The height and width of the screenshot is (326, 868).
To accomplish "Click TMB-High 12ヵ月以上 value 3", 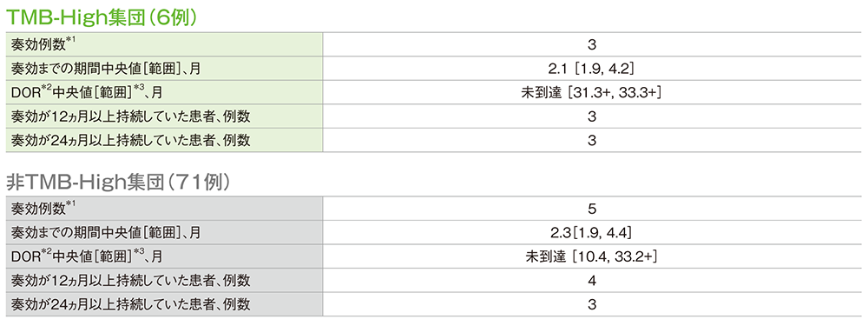I will point(592,116).
